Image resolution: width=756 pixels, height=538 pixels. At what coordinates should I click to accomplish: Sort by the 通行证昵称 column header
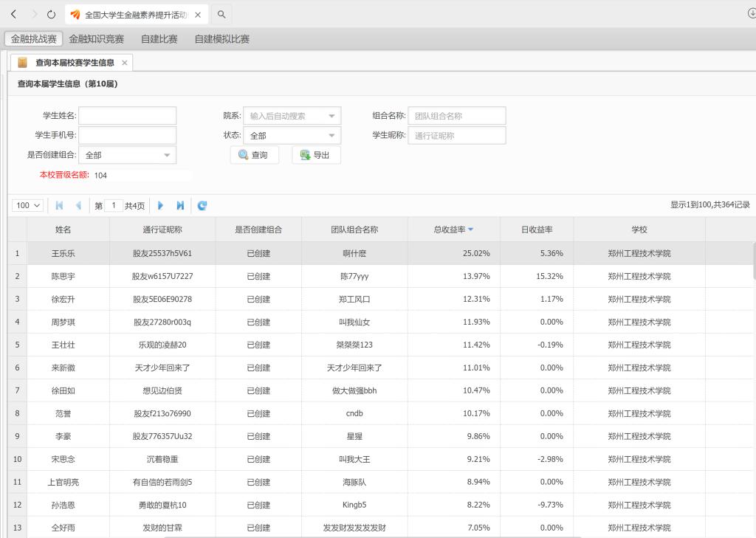(162, 230)
